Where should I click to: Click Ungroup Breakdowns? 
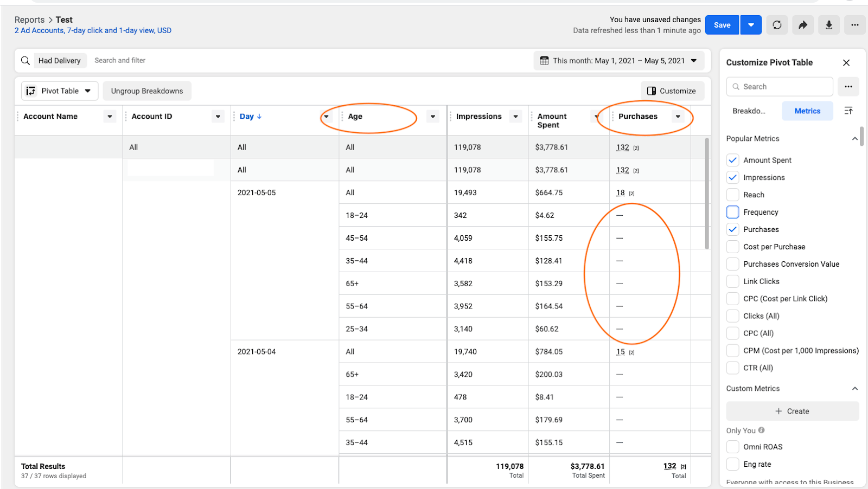(146, 91)
